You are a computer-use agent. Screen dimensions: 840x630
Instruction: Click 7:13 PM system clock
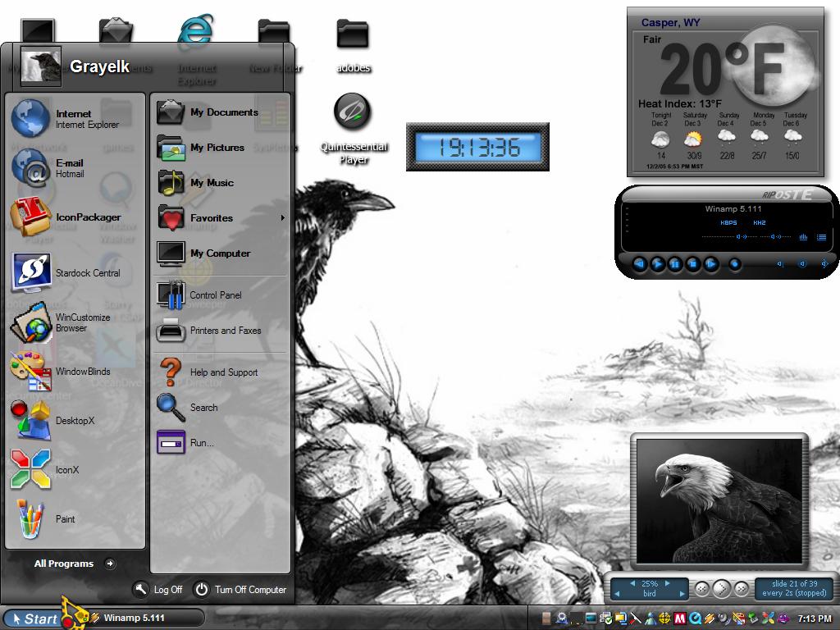pos(815,619)
